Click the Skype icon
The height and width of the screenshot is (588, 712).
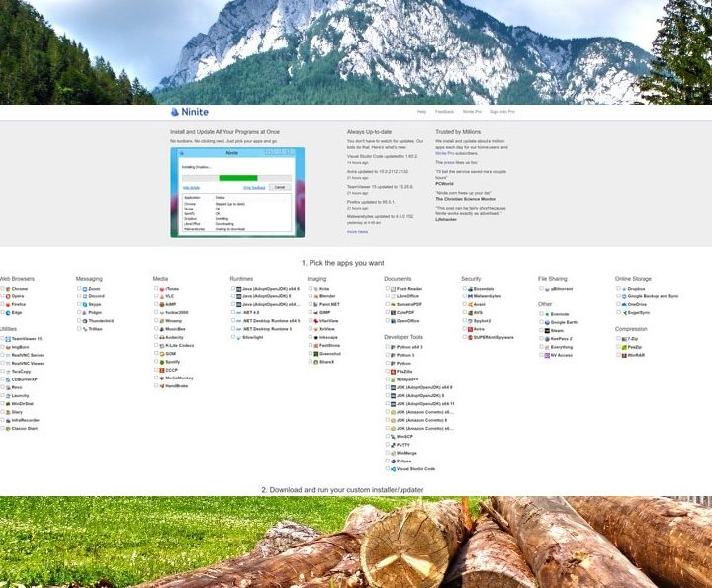[85, 305]
